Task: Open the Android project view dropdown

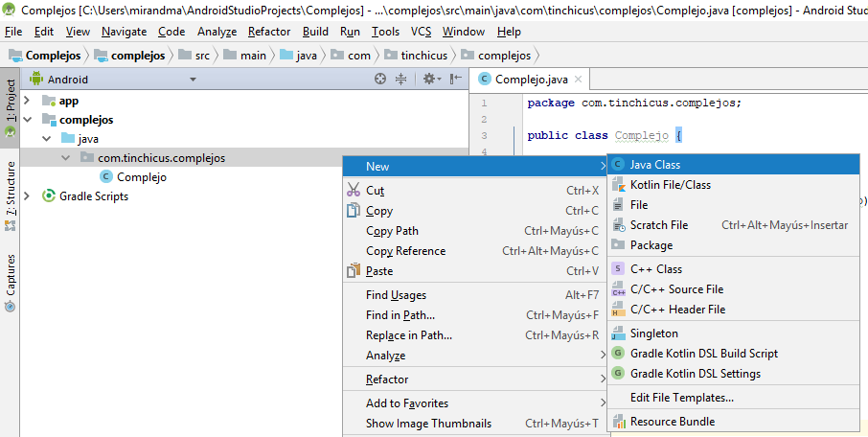Action: click(105, 80)
